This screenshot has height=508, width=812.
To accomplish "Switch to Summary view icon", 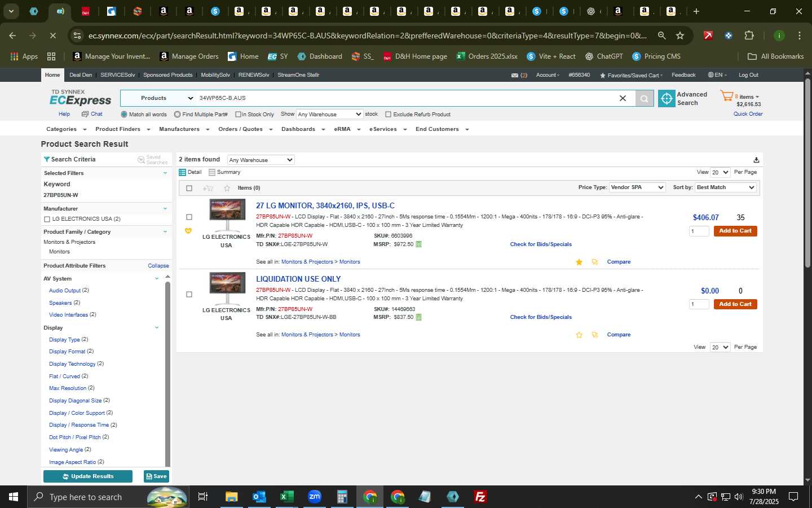I will (x=212, y=172).
